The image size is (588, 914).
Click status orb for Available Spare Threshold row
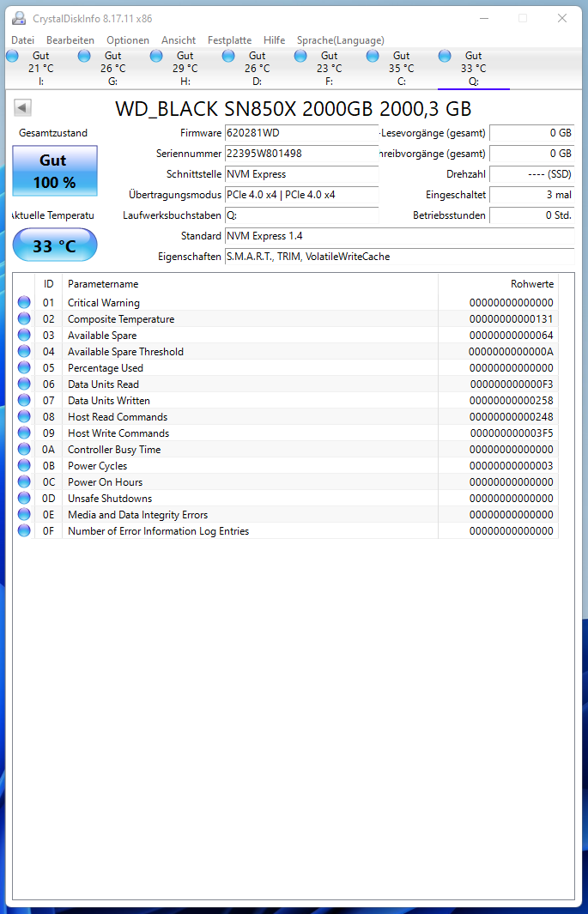(24, 351)
